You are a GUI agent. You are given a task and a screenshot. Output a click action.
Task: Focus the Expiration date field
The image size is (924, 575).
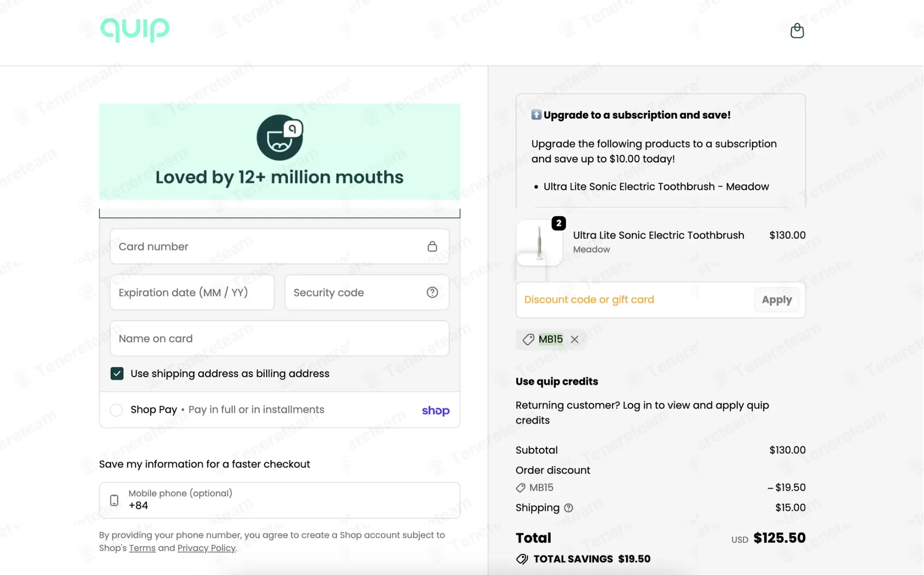coord(192,292)
